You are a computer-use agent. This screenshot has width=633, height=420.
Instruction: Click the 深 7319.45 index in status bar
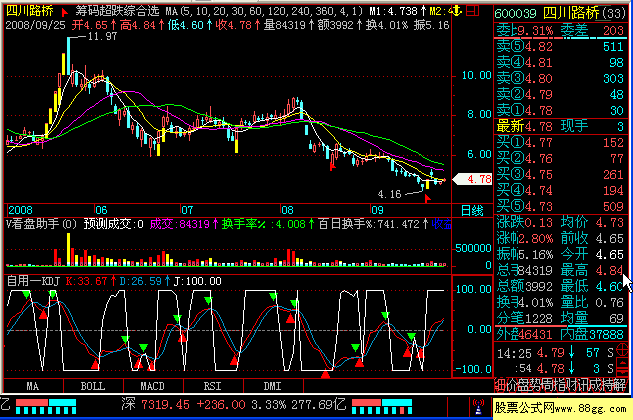155,404
